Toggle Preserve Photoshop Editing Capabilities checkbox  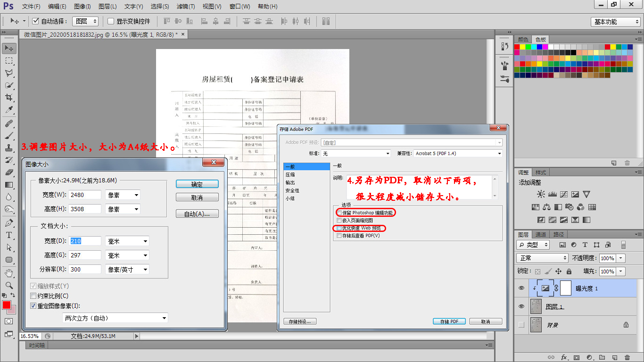tap(339, 213)
